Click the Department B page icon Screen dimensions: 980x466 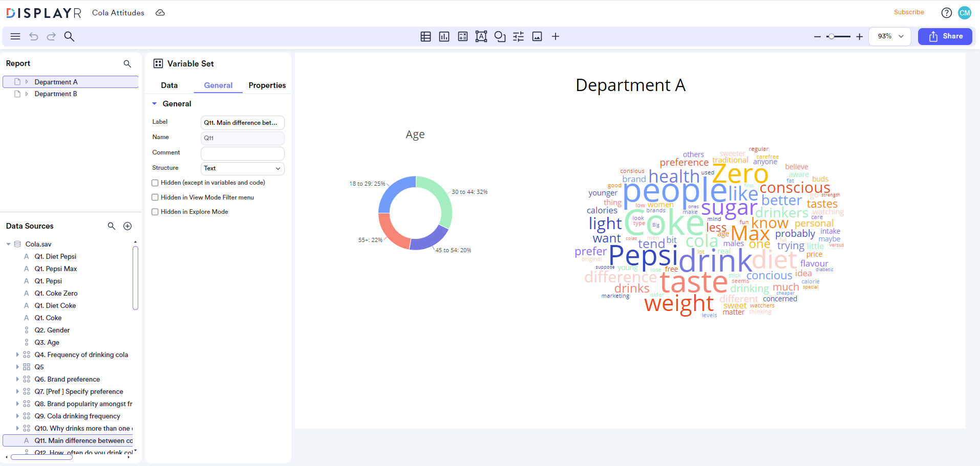point(17,94)
